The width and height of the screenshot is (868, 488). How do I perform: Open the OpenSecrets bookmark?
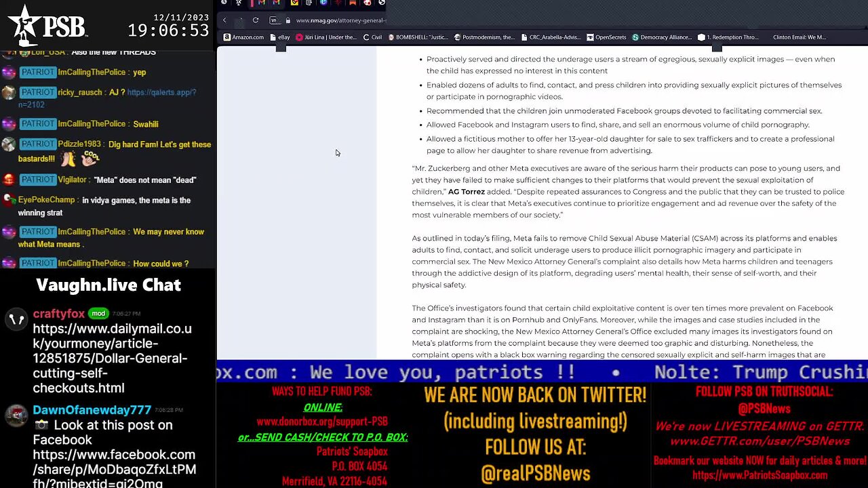[606, 37]
